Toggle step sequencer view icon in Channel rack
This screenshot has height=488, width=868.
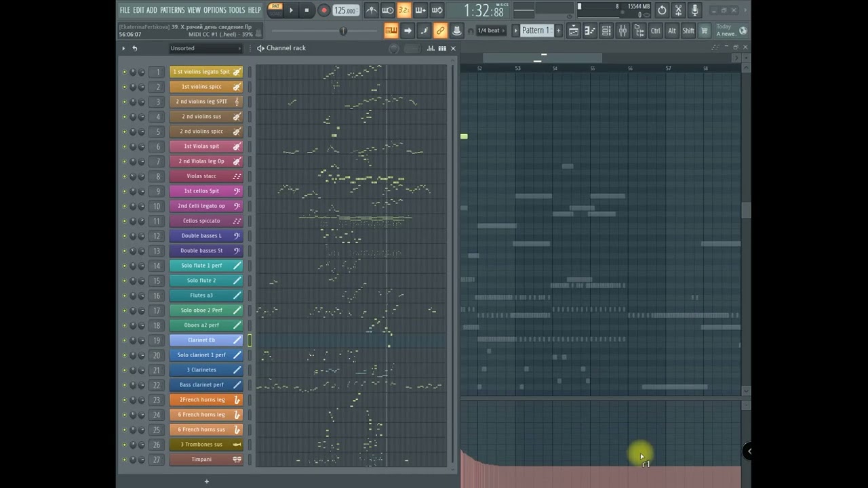tap(442, 48)
